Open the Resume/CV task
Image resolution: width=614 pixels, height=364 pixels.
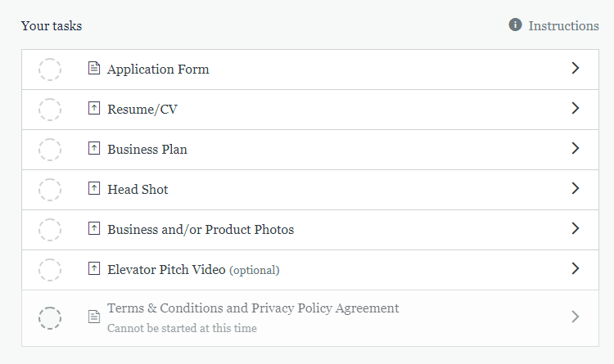pos(310,110)
